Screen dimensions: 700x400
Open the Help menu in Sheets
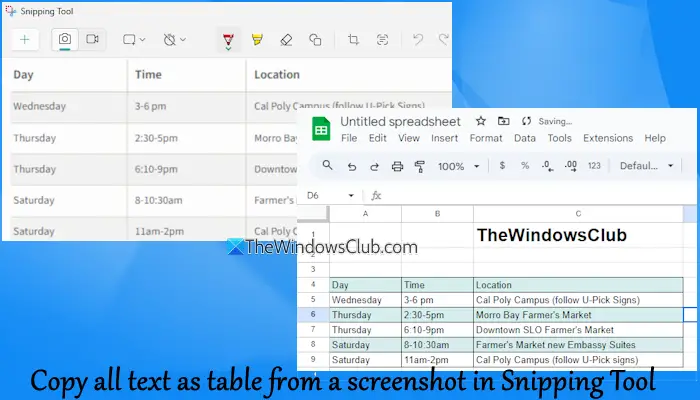(x=655, y=138)
